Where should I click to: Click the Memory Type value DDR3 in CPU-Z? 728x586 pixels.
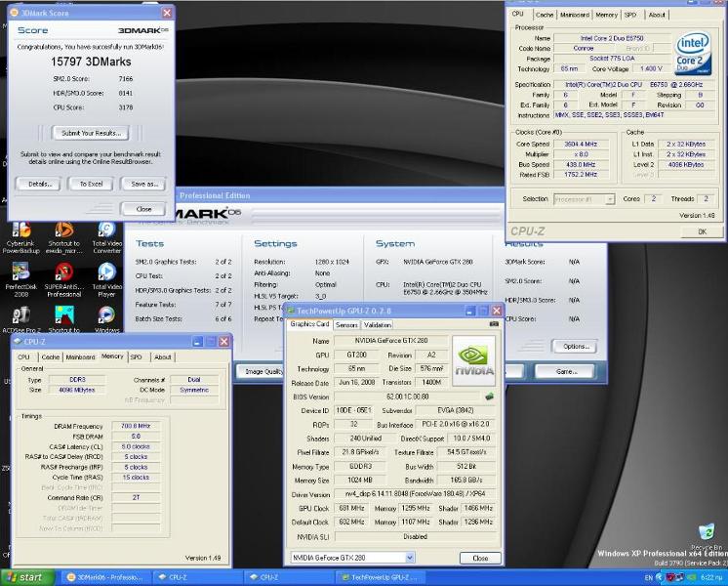(77, 379)
